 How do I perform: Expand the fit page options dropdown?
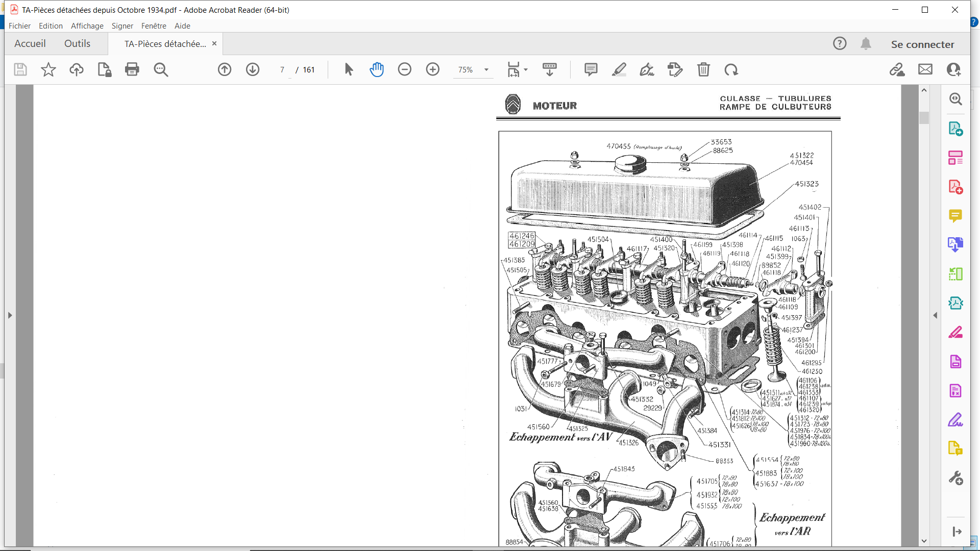point(526,70)
